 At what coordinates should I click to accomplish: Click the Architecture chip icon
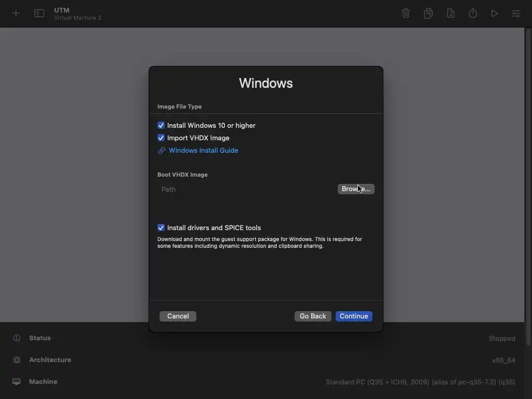(x=17, y=360)
